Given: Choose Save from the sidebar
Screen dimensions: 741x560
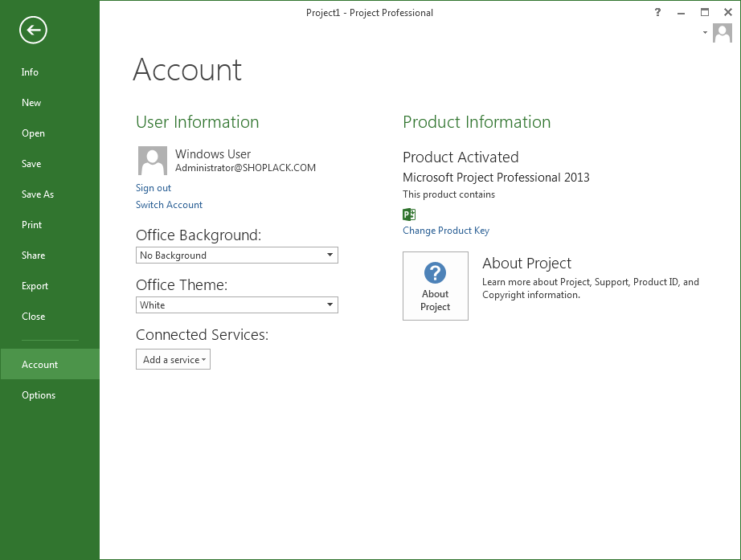Looking at the screenshot, I should tap(50, 164).
